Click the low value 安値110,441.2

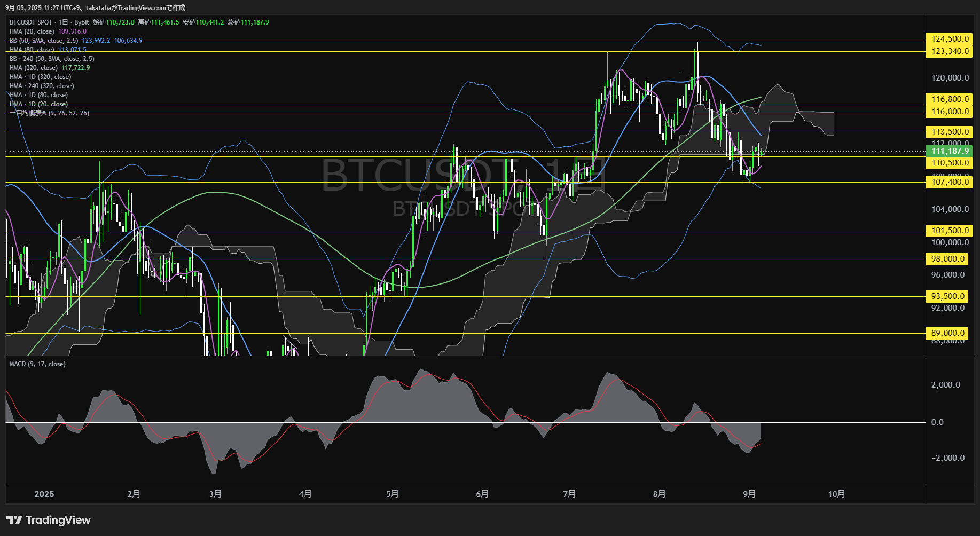click(x=203, y=22)
